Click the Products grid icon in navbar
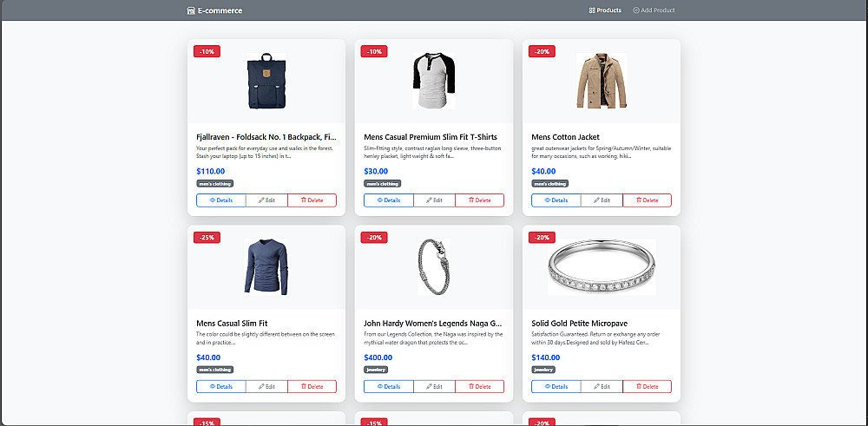 592,10
